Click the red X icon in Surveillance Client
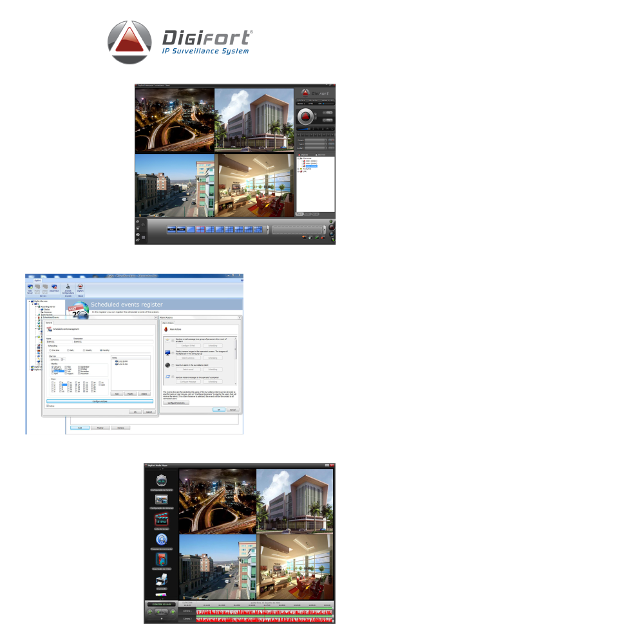The width and height of the screenshot is (644, 644). [323, 238]
